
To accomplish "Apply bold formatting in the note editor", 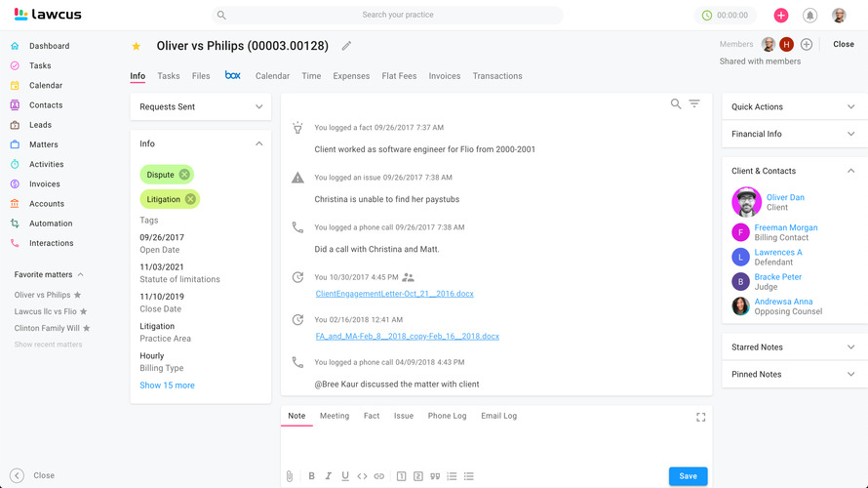I will [312, 476].
